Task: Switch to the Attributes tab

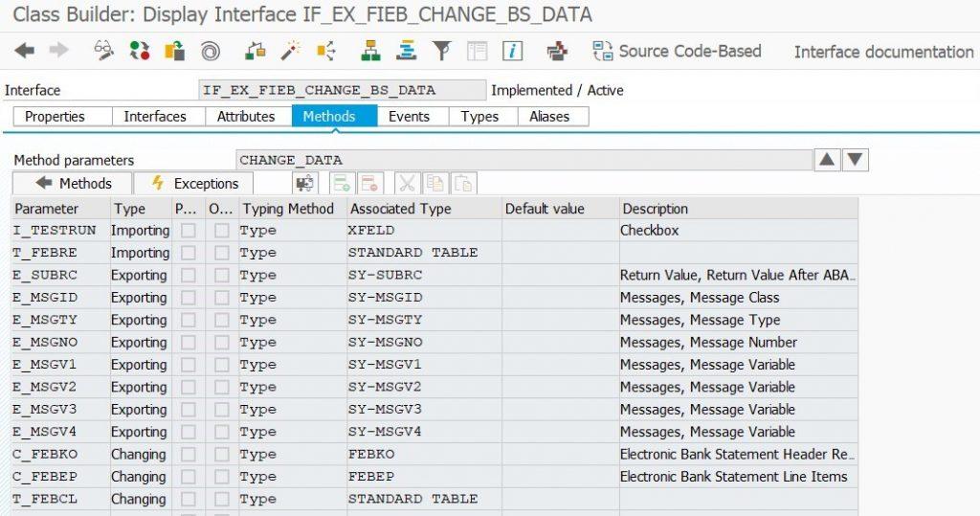Action: tap(246, 117)
